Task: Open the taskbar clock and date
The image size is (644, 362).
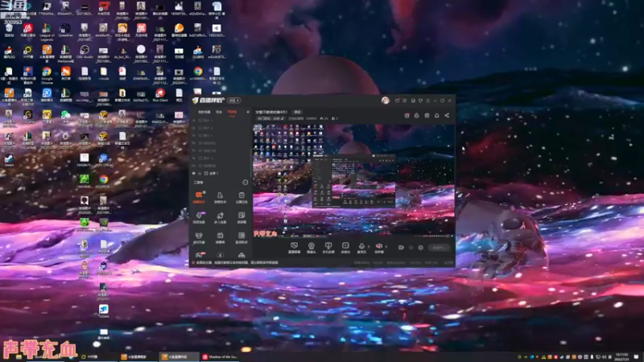Action: (621, 356)
